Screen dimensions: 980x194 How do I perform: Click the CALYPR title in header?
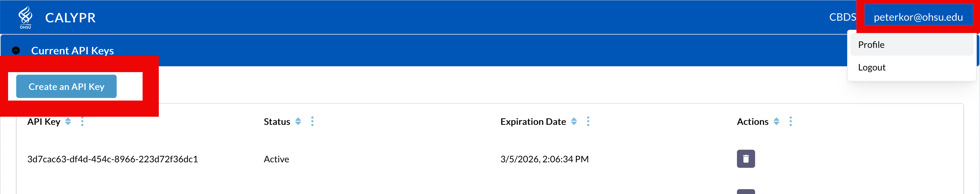[70, 17]
